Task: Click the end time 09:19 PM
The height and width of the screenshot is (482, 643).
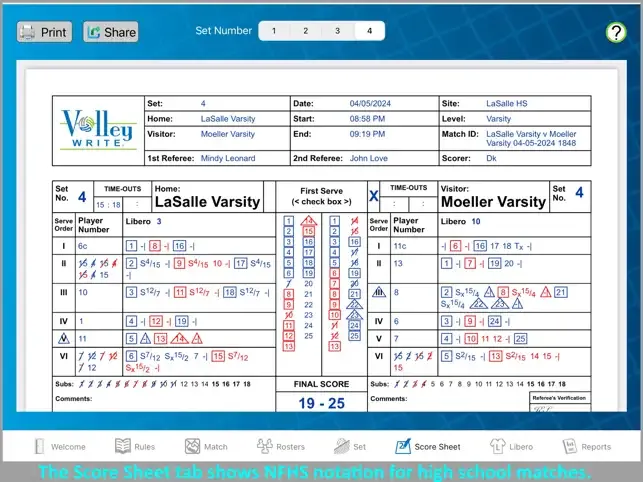Action: (x=367, y=134)
